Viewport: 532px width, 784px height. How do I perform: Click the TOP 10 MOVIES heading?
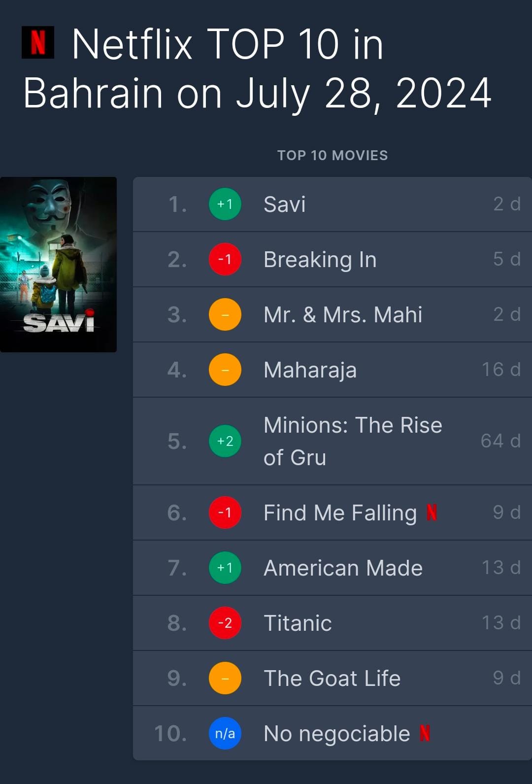coord(332,155)
